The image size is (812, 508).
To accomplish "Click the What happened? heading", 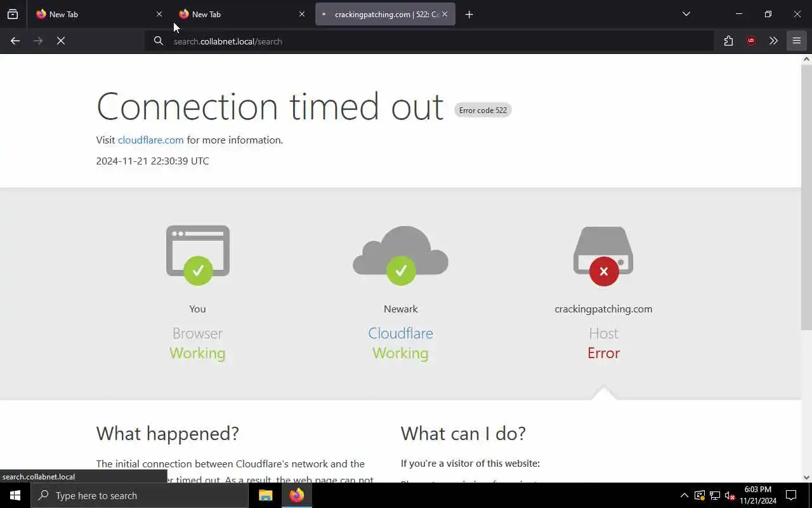I will point(167,434).
